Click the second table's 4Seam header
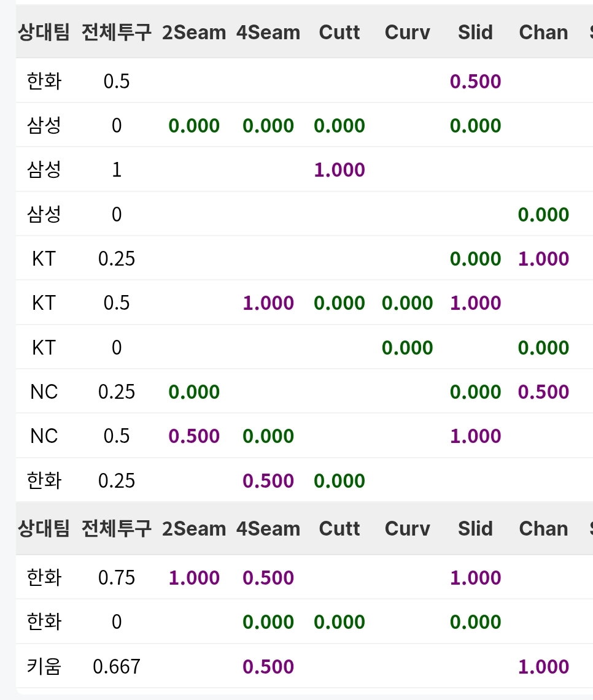This screenshot has height=700, width=593. tap(268, 529)
